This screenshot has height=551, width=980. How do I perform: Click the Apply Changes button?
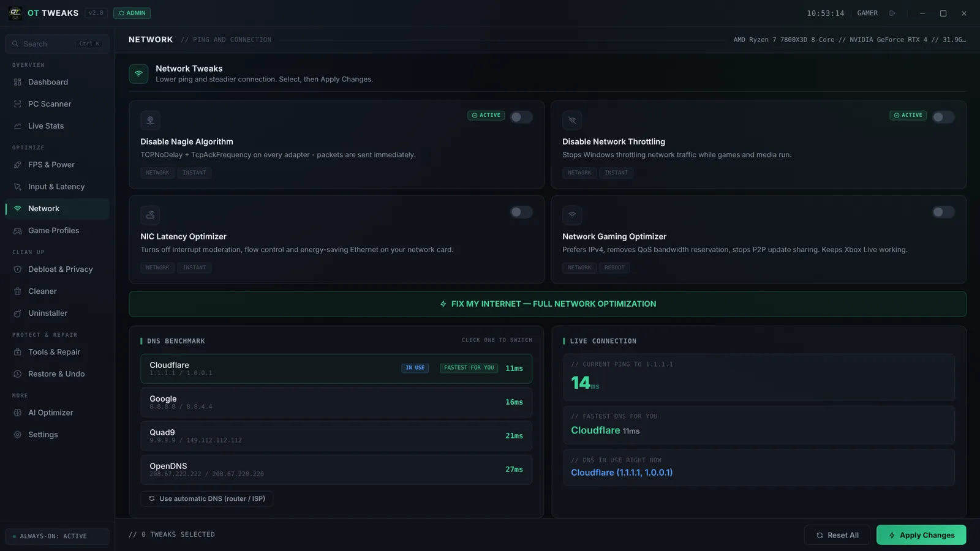point(921,535)
